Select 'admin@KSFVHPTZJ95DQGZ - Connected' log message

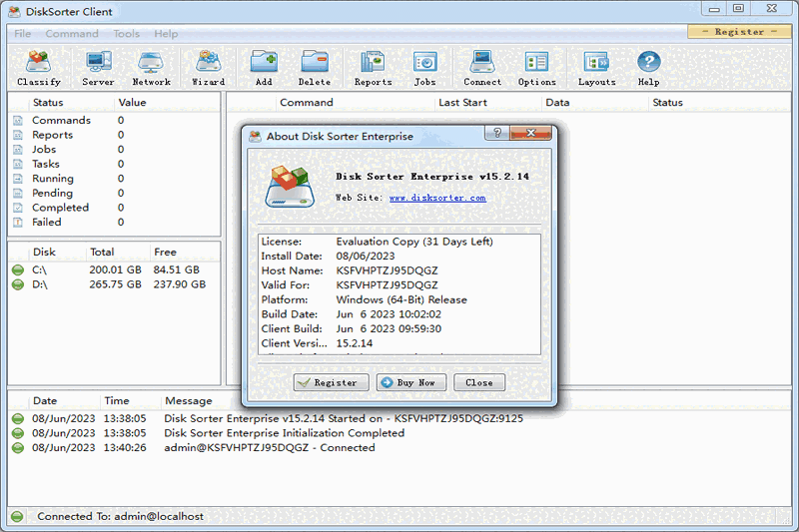270,448
